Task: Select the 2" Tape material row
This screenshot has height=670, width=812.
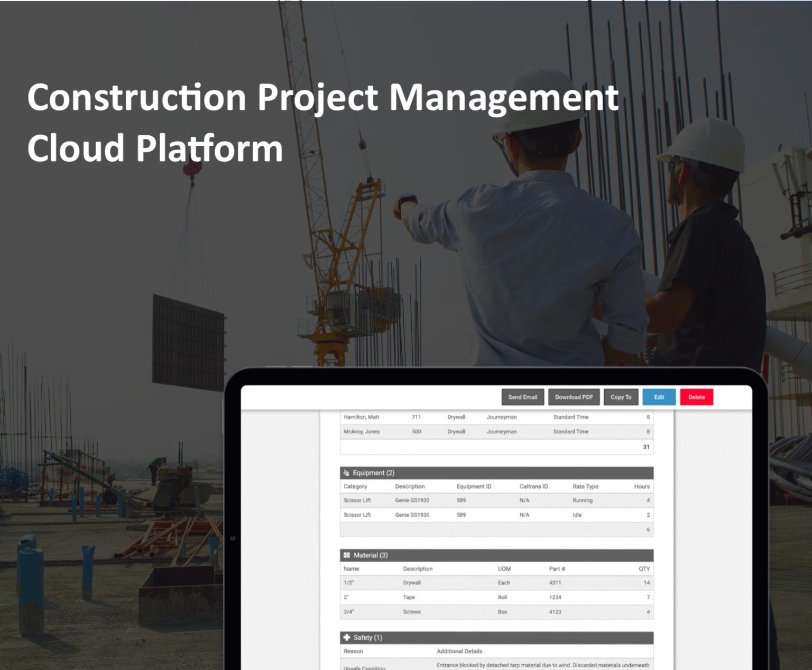Action: click(496, 598)
